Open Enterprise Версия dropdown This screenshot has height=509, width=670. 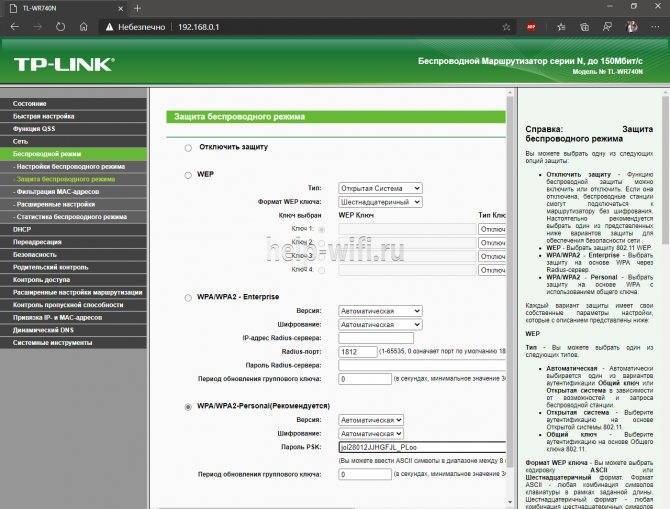click(380, 311)
